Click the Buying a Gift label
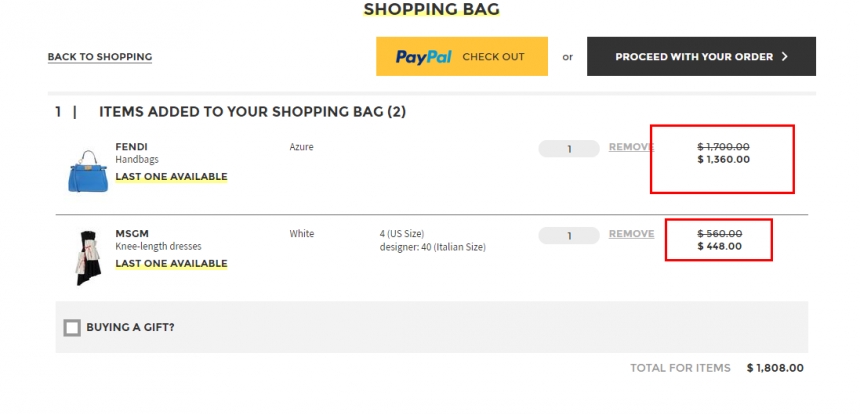Screen dimensions: 860x414 tap(131, 328)
